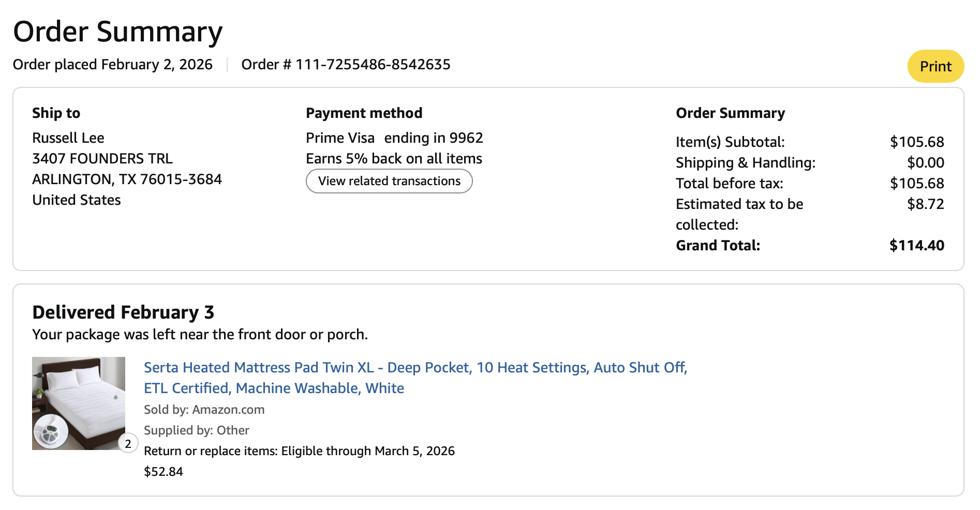Click the Earns 5% back on all items text

point(394,158)
